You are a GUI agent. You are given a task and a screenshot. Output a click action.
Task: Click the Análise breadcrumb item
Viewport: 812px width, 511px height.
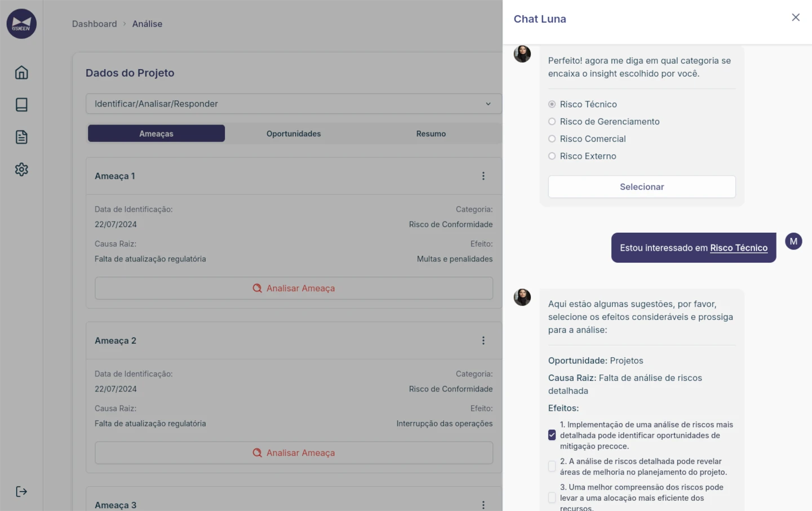pyautogui.click(x=147, y=24)
